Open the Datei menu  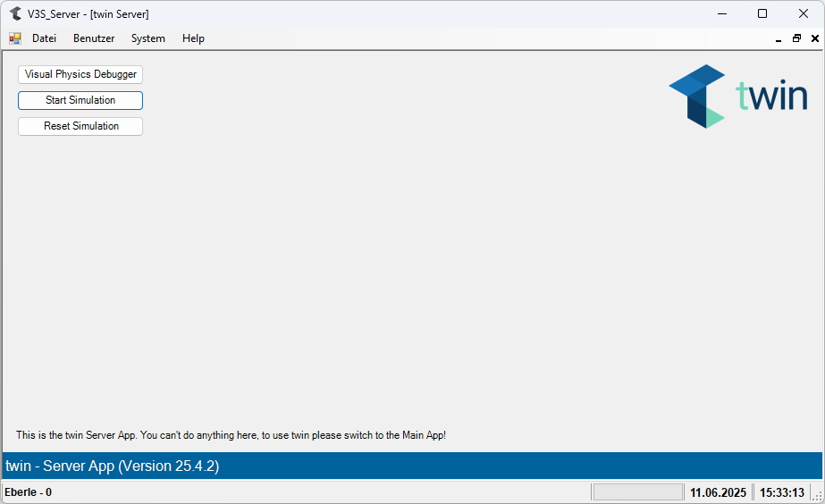click(x=44, y=38)
